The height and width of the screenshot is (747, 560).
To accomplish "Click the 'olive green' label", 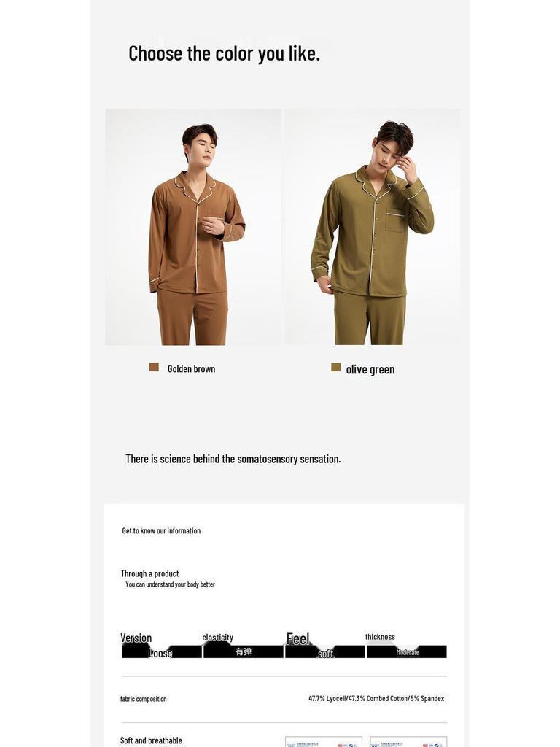I will (x=370, y=370).
